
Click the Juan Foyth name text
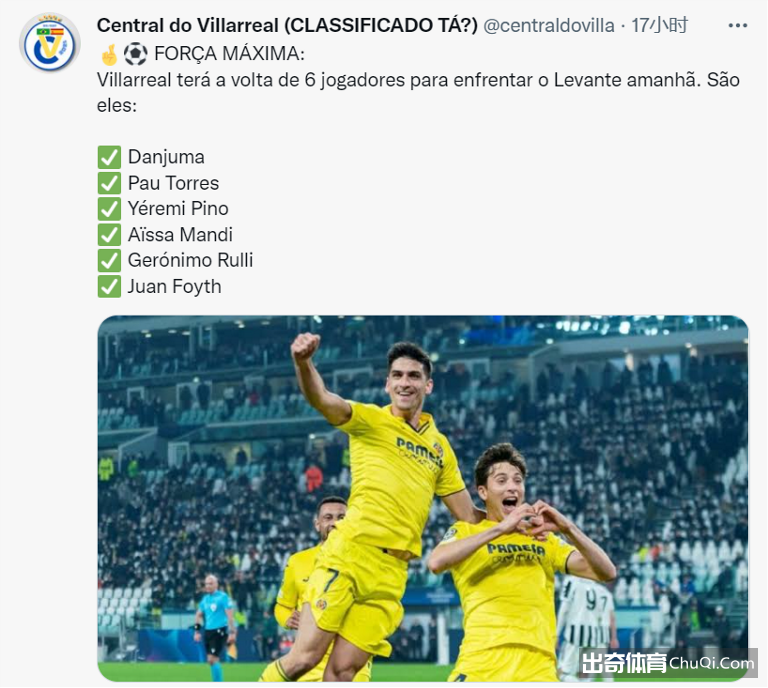point(174,286)
